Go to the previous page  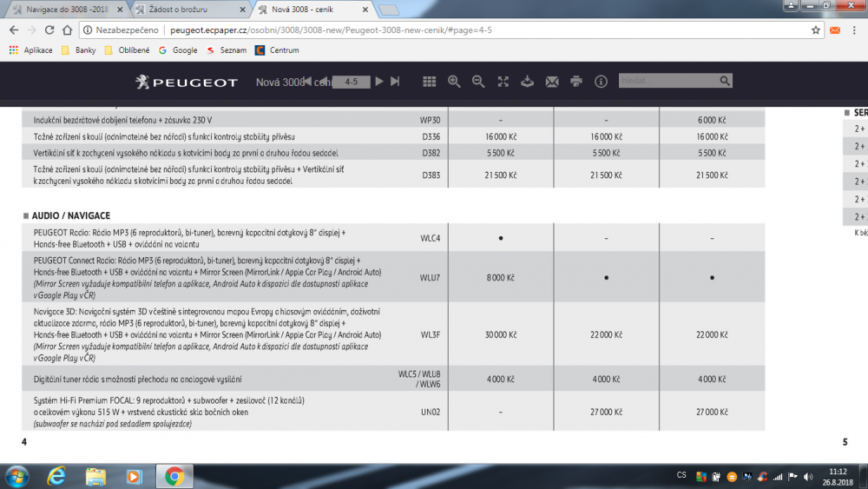(x=325, y=82)
